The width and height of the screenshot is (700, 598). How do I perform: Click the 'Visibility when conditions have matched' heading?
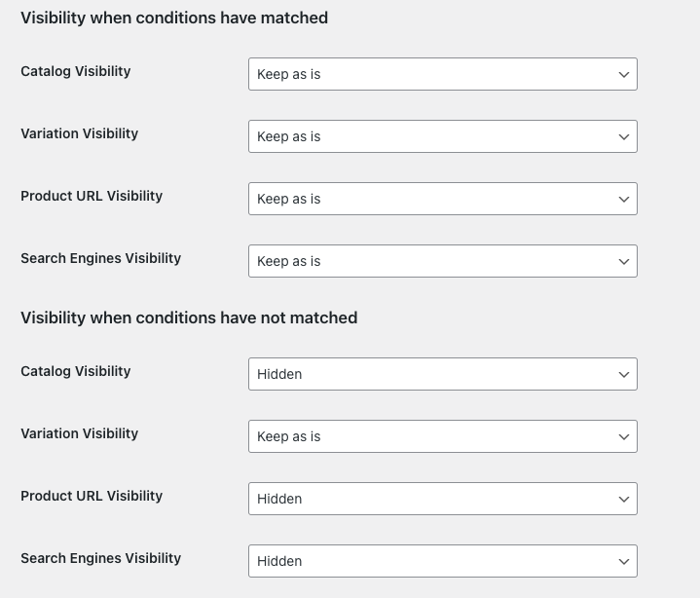point(174,18)
